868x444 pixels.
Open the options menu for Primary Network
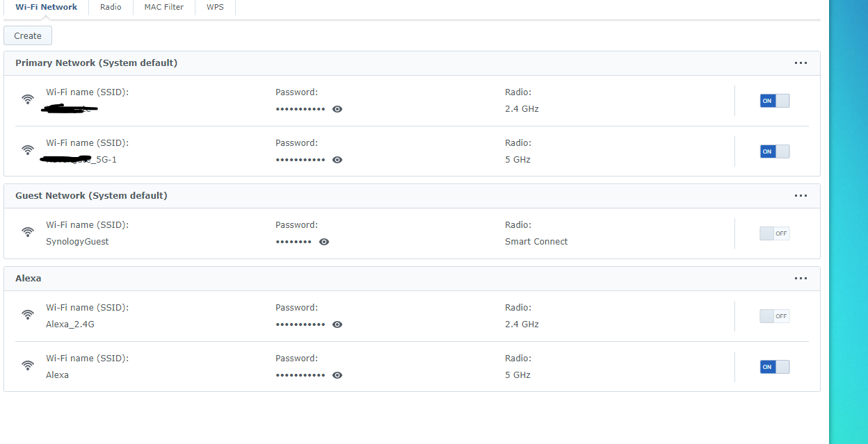pyautogui.click(x=801, y=63)
